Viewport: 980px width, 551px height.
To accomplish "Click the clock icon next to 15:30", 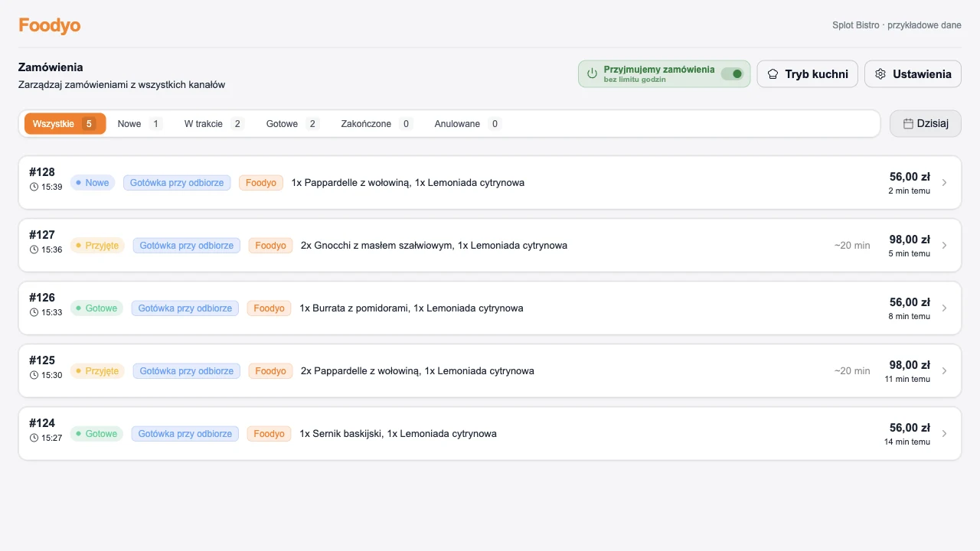I will (x=34, y=375).
